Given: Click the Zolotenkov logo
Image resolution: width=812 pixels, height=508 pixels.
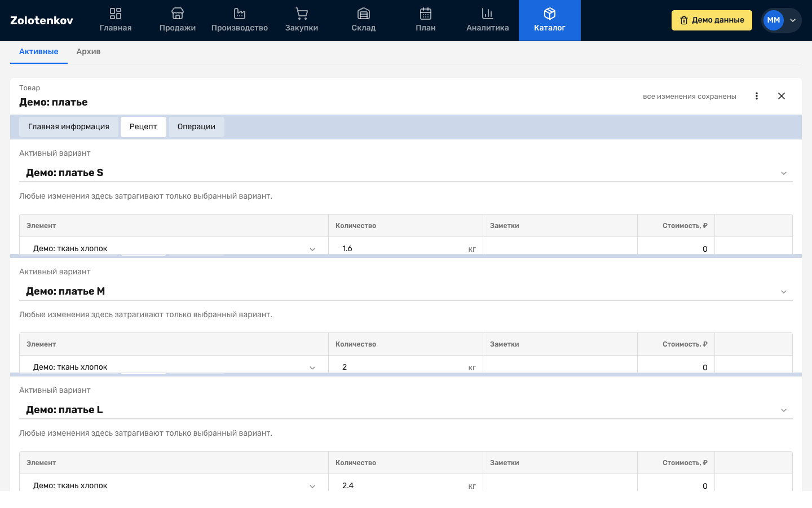Looking at the screenshot, I should point(42,20).
